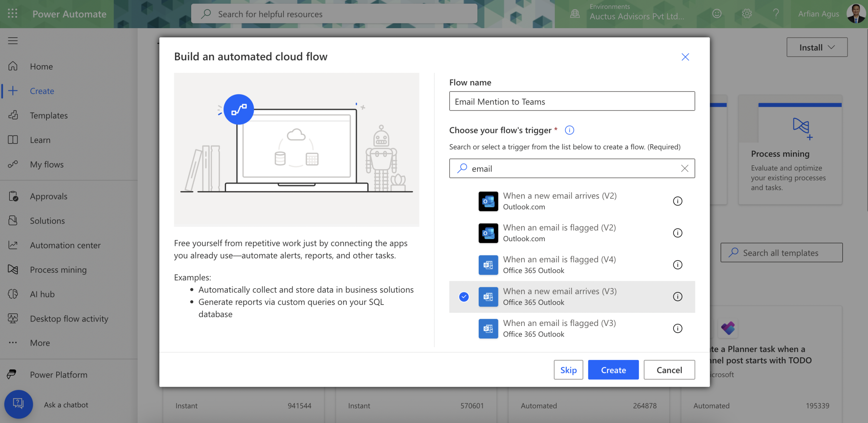868x423 pixels.
Task: Click the Approvals icon in sidebar
Action: 13,196
